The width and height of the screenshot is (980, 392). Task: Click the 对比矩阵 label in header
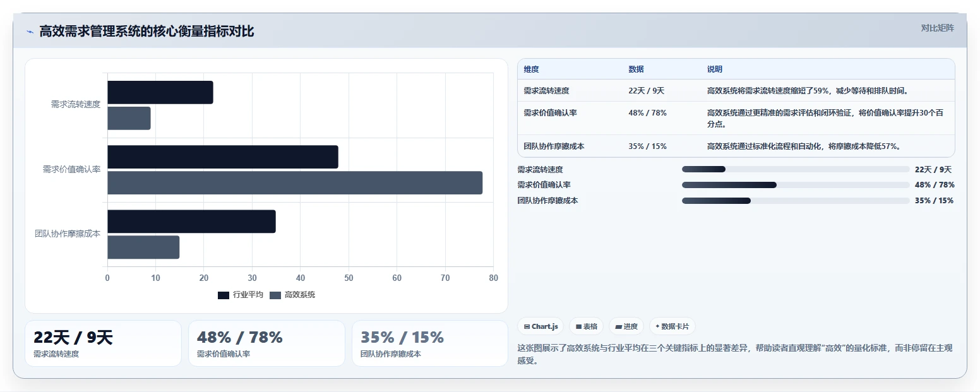[937, 28]
